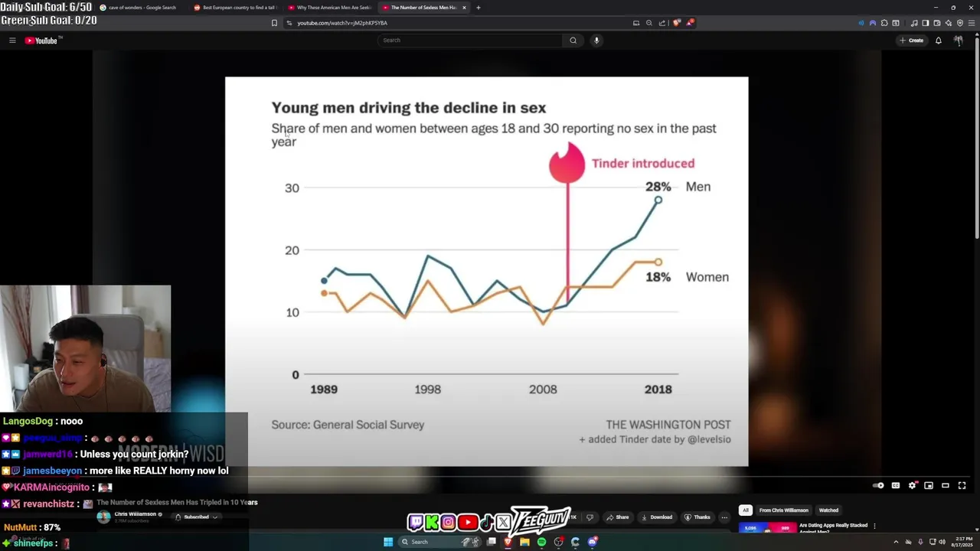Go to YouTube home via the logo
This screenshot has height=551, width=980.
pyautogui.click(x=41, y=41)
